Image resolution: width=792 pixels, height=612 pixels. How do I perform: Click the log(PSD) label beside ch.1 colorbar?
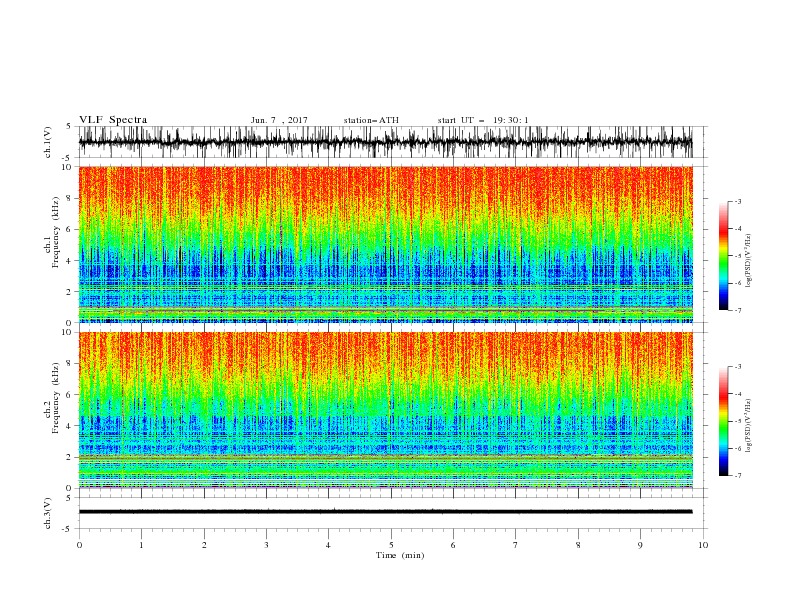tap(749, 261)
